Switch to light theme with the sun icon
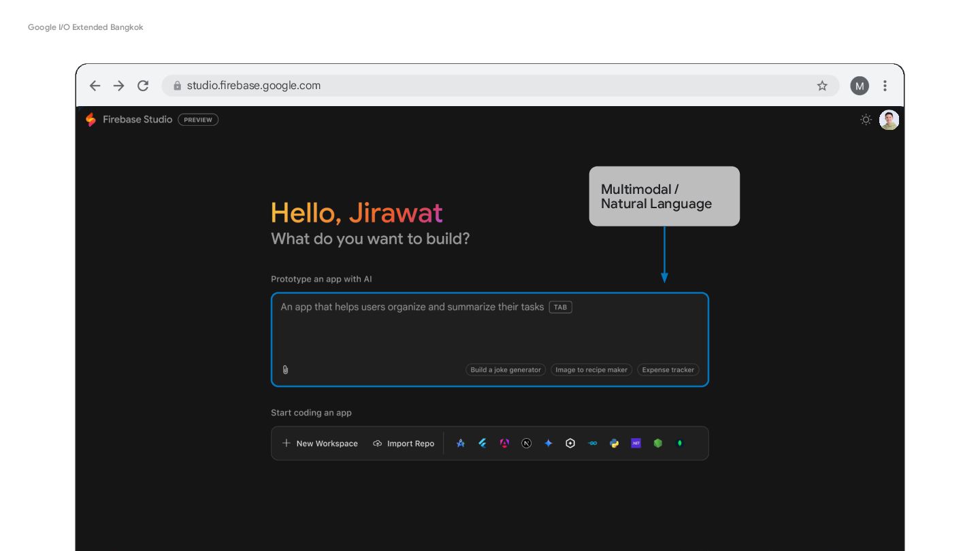 866,120
